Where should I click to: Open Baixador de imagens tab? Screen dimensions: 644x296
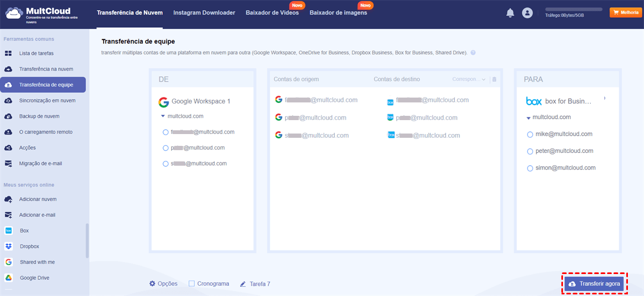click(x=338, y=13)
